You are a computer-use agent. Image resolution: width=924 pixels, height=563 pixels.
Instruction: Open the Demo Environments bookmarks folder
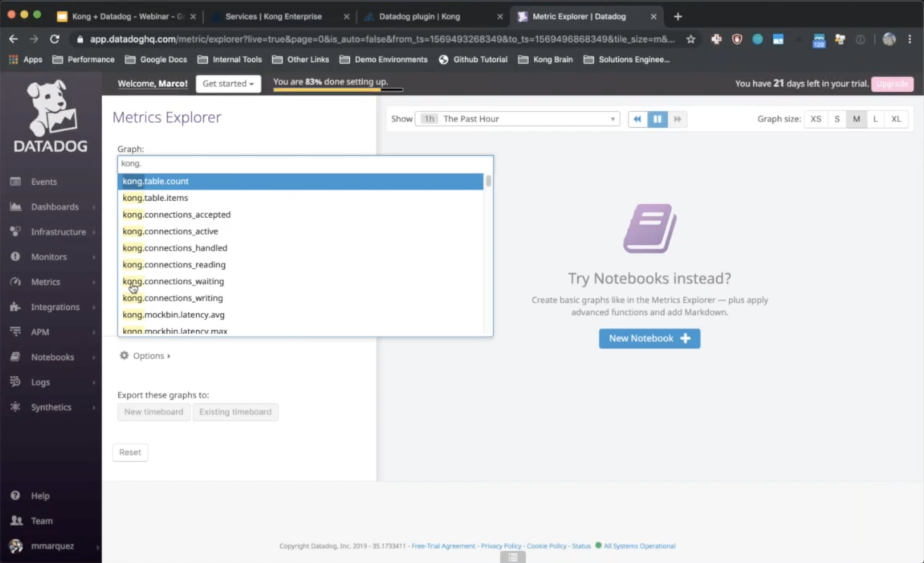point(383,59)
